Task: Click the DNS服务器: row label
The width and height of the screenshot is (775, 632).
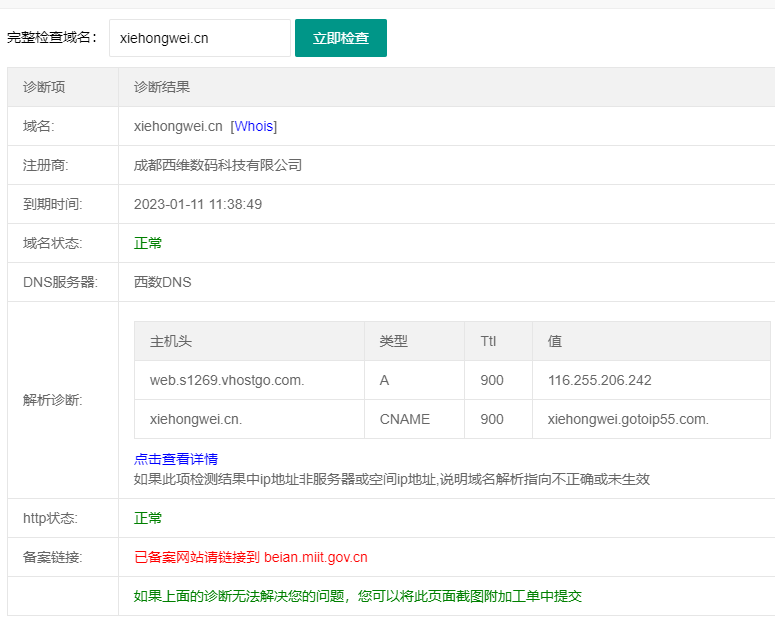Action: (x=60, y=282)
